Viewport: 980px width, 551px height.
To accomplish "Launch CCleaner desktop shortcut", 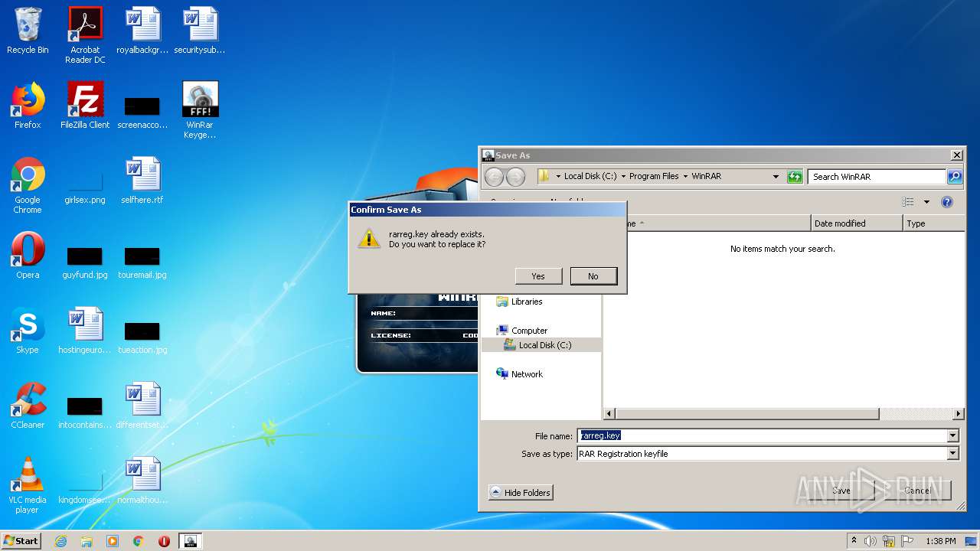I will 28,406.
